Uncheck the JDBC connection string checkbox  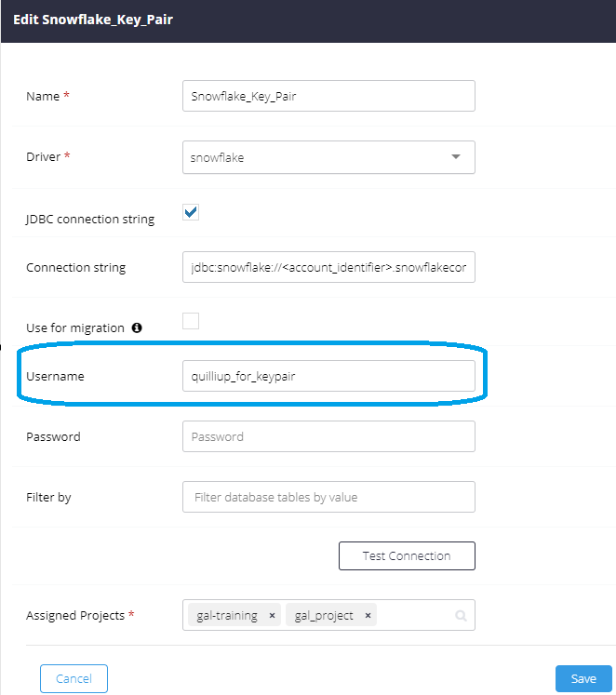[x=191, y=212]
